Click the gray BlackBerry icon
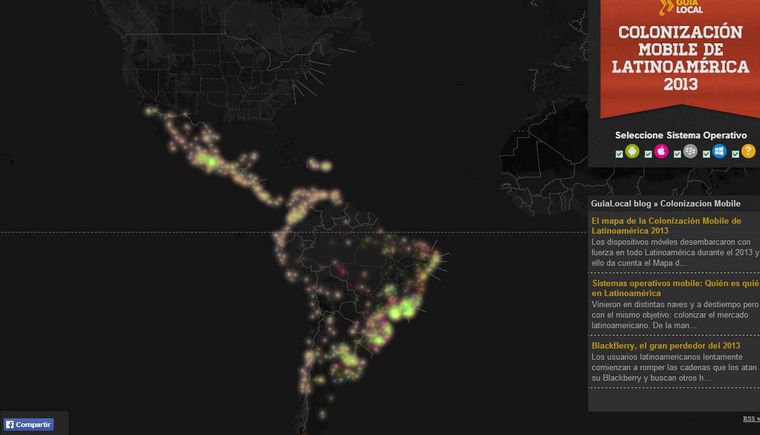This screenshot has height=435, width=760. coord(690,151)
